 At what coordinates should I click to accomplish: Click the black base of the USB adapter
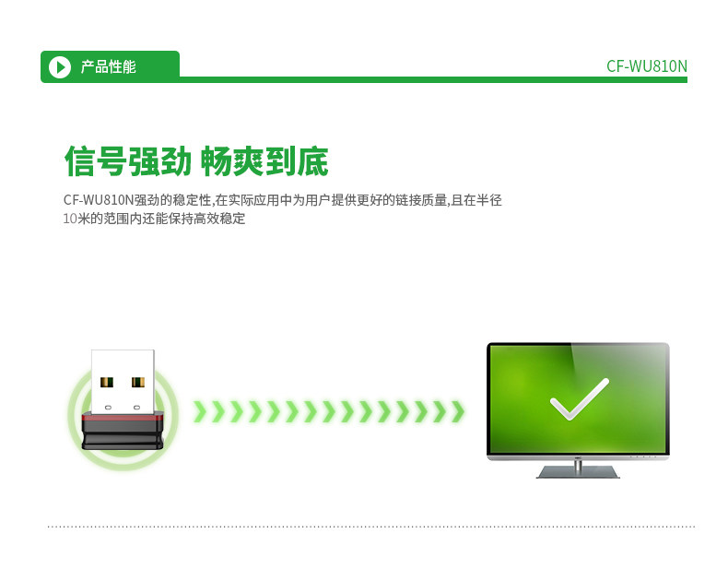[x=123, y=434]
